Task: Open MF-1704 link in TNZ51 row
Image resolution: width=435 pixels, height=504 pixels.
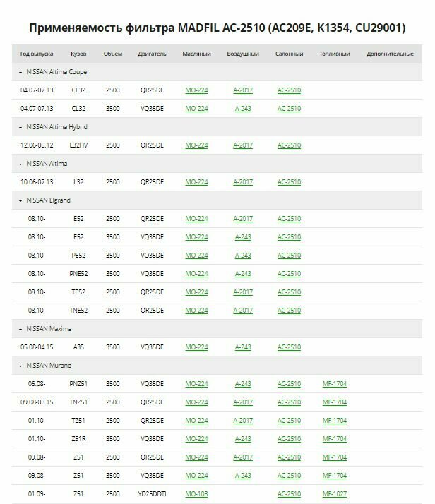Action: (x=334, y=402)
